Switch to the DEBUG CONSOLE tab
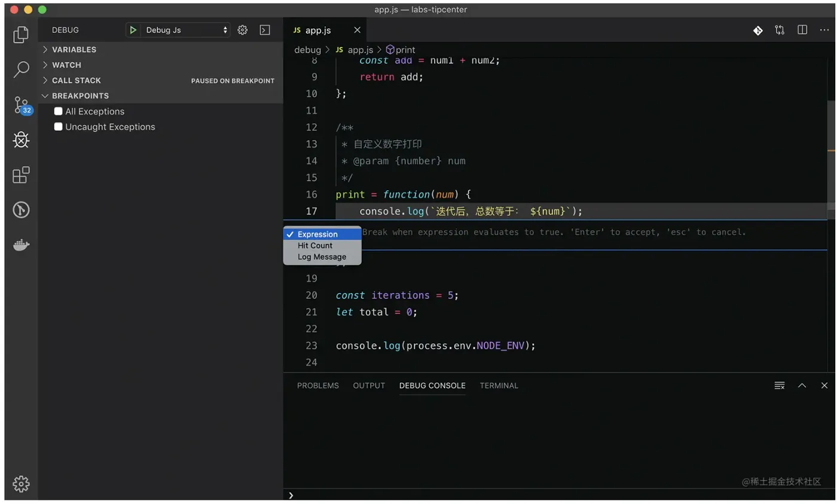The height and width of the screenshot is (504, 837). pyautogui.click(x=432, y=386)
